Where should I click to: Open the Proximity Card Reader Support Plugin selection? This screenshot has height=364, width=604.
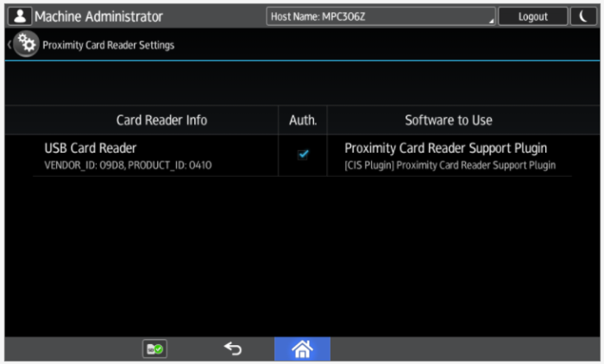click(446, 148)
